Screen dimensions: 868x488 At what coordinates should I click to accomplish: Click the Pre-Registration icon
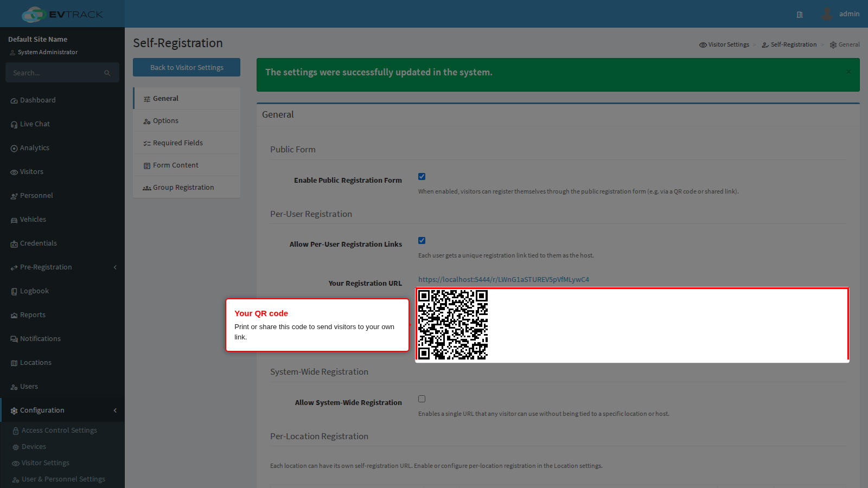point(14,268)
